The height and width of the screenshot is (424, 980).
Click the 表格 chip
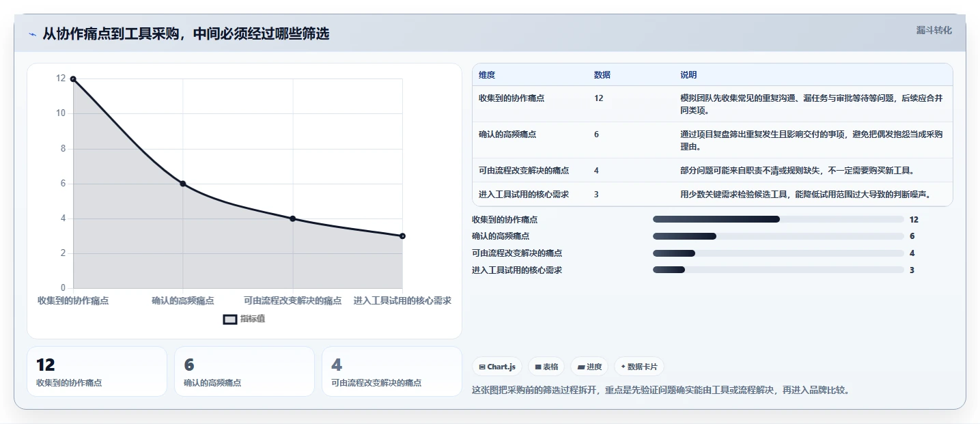click(x=546, y=367)
